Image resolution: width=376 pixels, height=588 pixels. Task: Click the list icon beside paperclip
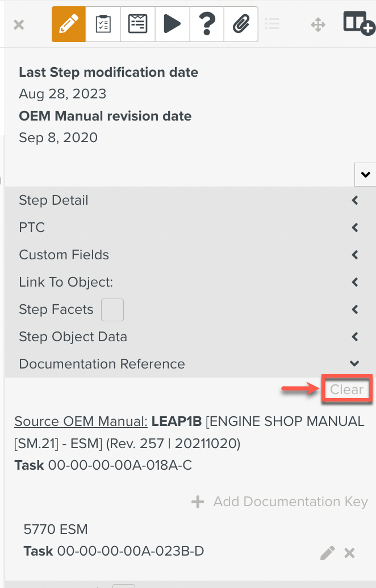pyautogui.click(x=272, y=24)
